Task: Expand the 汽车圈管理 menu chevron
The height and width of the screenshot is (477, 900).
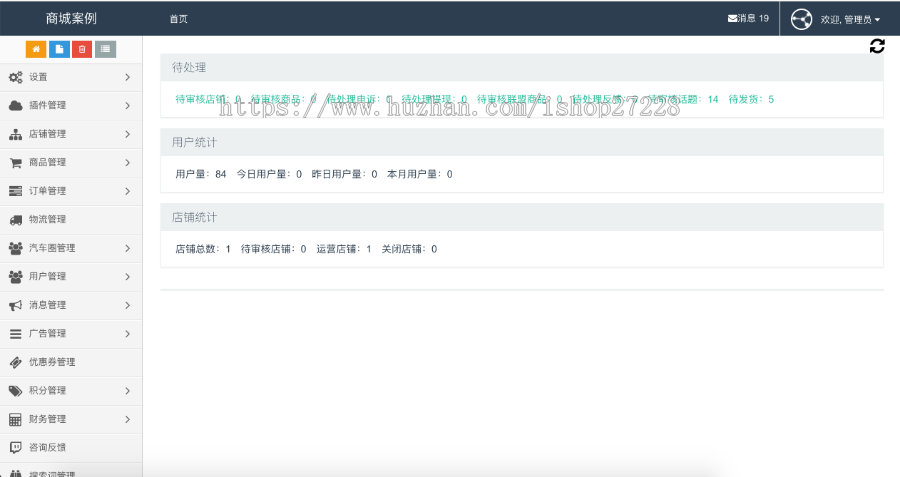Action: [127, 248]
